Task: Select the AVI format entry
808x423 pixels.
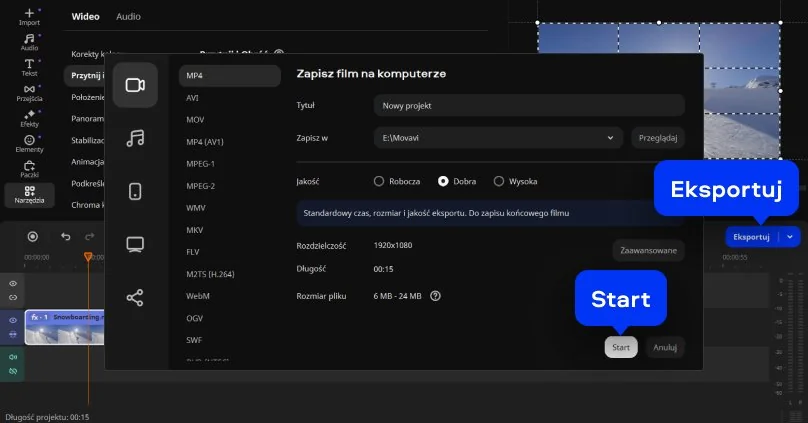Action: coord(192,98)
